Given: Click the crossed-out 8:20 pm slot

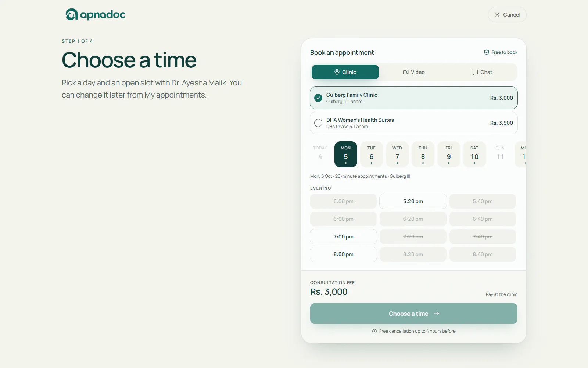Looking at the screenshot, I should click(x=413, y=254).
